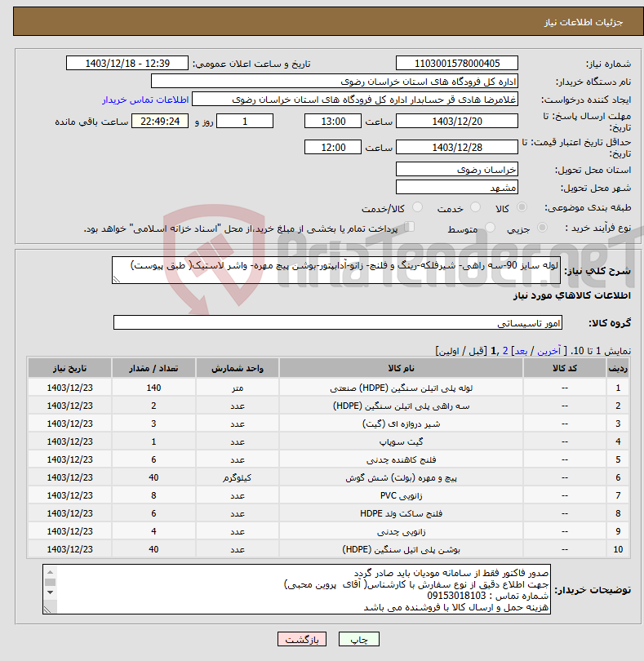Select row شیر دروازه ای (گیت)
The image size is (644, 661).
coord(329,424)
